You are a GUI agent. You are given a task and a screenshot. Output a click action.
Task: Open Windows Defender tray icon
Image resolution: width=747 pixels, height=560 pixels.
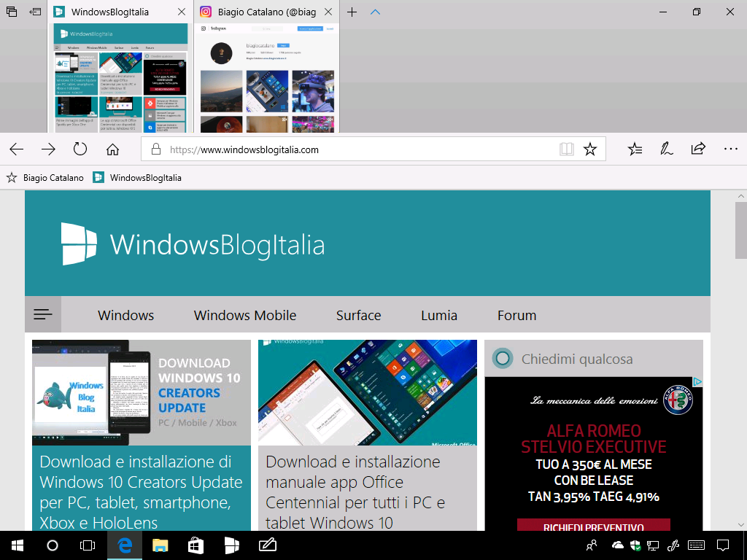pyautogui.click(x=635, y=545)
